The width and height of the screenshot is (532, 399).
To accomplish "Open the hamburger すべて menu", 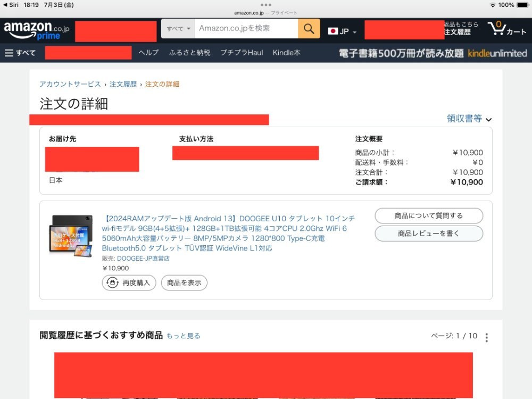I will click(x=20, y=53).
